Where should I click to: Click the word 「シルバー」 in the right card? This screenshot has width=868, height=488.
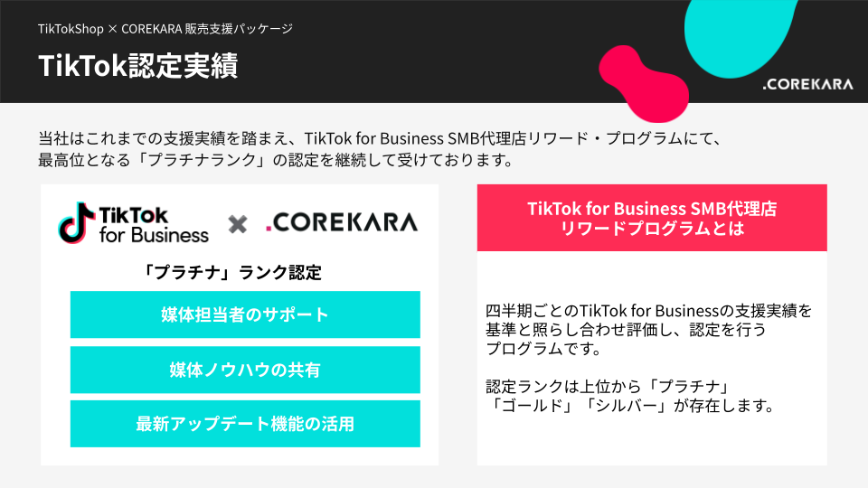[x=625, y=406]
